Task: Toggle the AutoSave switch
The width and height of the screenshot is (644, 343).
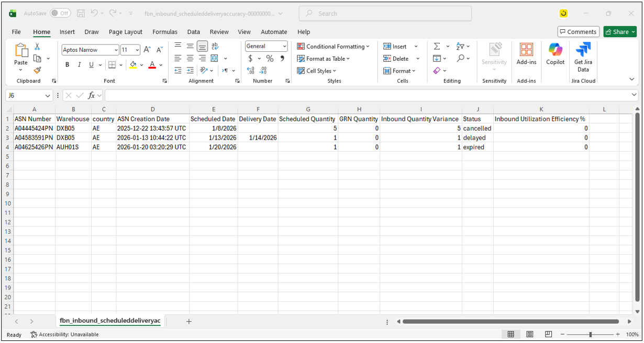Action: (60, 14)
